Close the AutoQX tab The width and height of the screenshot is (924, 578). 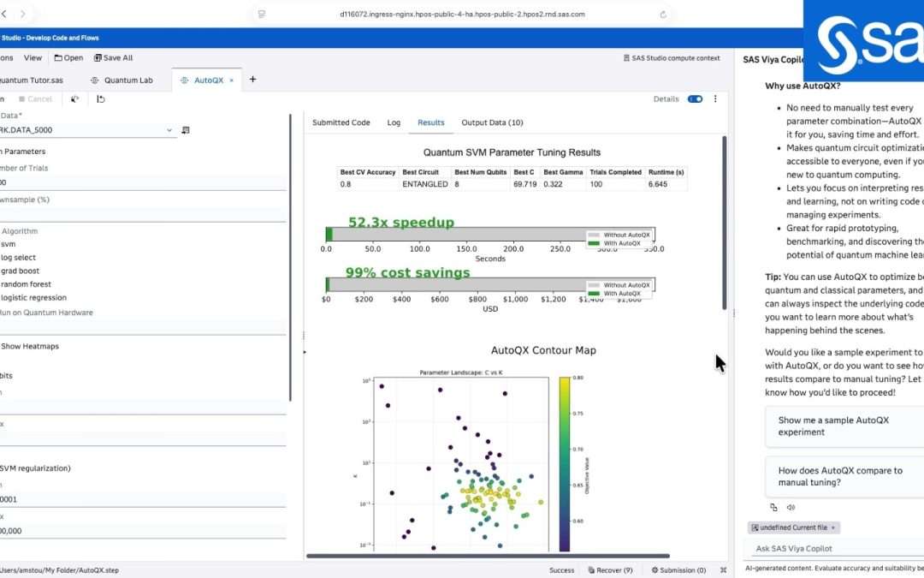coord(232,80)
